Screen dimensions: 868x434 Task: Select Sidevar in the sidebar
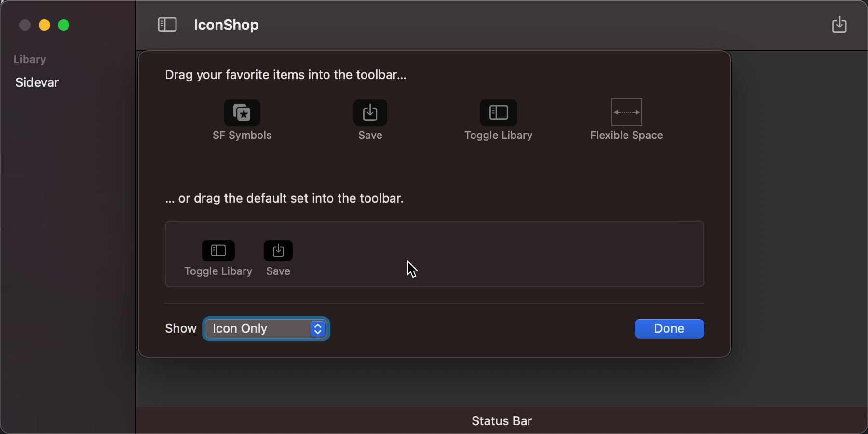point(37,82)
